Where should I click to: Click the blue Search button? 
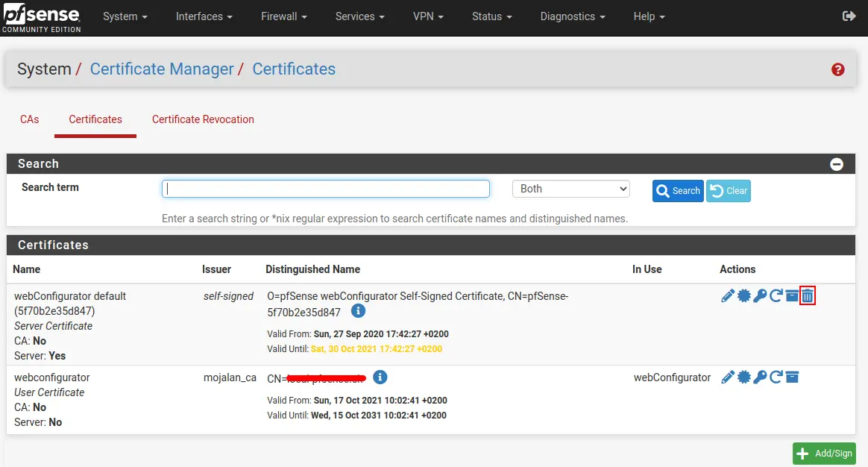click(678, 190)
